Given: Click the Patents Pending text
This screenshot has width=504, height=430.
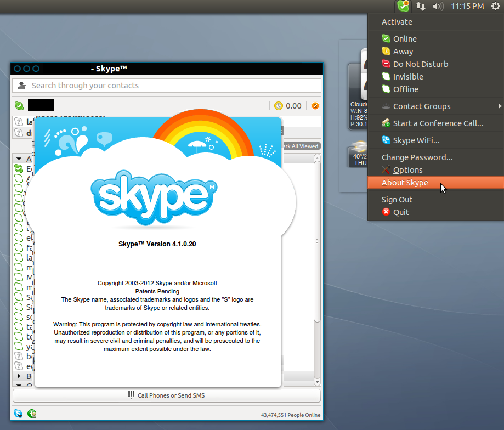Looking at the screenshot, I should pos(157,291).
